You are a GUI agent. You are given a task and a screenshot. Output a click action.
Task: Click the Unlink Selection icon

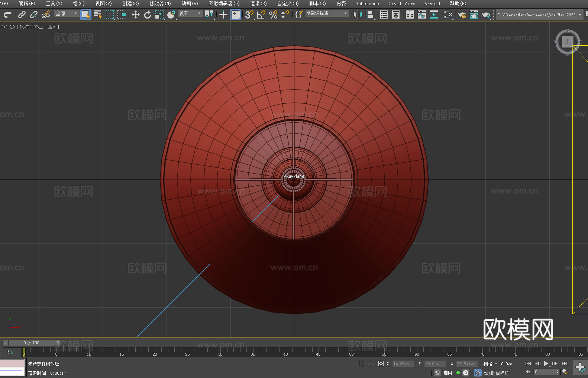(x=34, y=14)
